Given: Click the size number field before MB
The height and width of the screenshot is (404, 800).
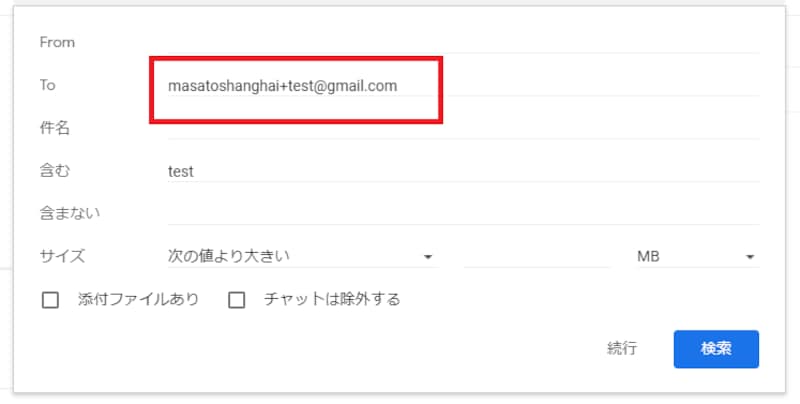Looking at the screenshot, I should coord(537,256).
